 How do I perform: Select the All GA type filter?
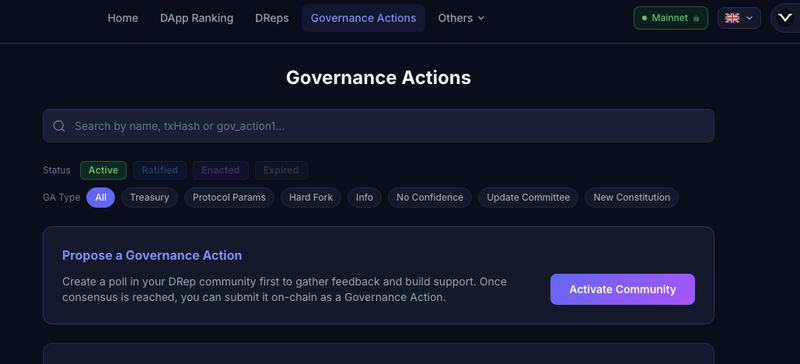point(101,198)
